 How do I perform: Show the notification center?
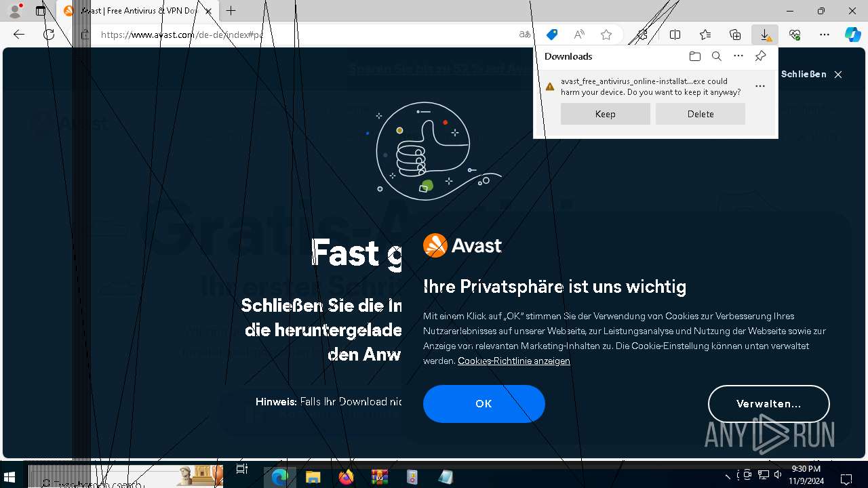[x=846, y=478]
